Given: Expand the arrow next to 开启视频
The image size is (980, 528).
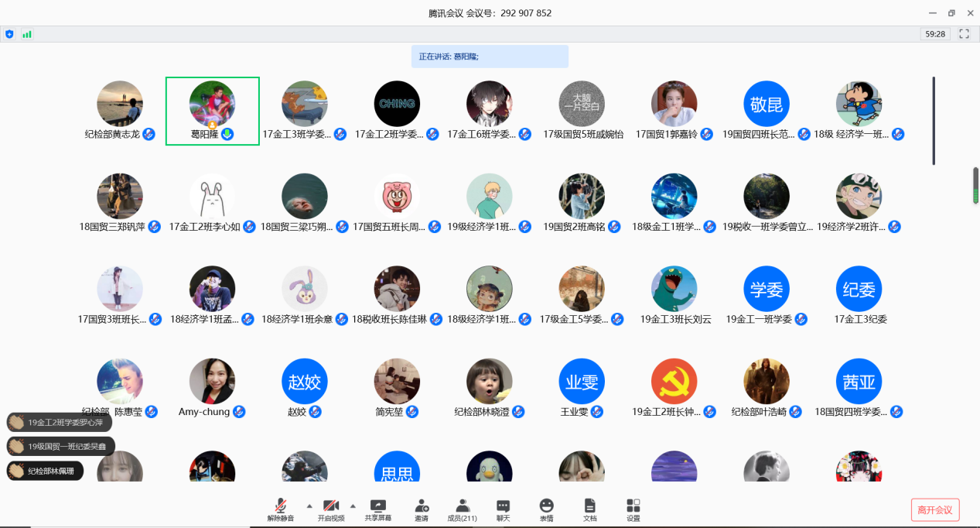Looking at the screenshot, I should click(353, 506).
